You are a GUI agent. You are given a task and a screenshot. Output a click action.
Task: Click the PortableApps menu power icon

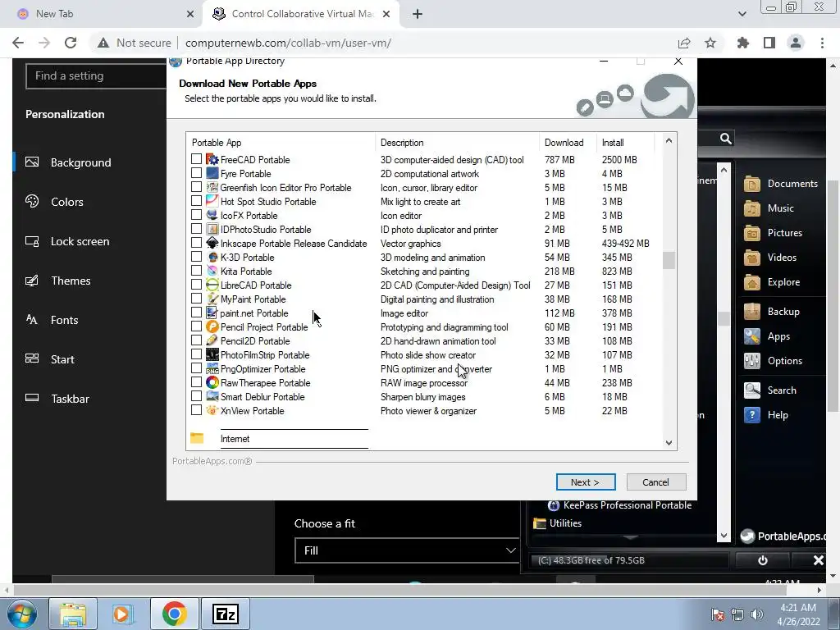(x=762, y=560)
